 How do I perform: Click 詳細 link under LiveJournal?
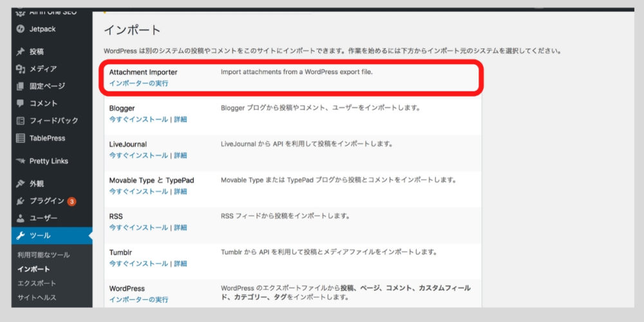[x=180, y=156]
